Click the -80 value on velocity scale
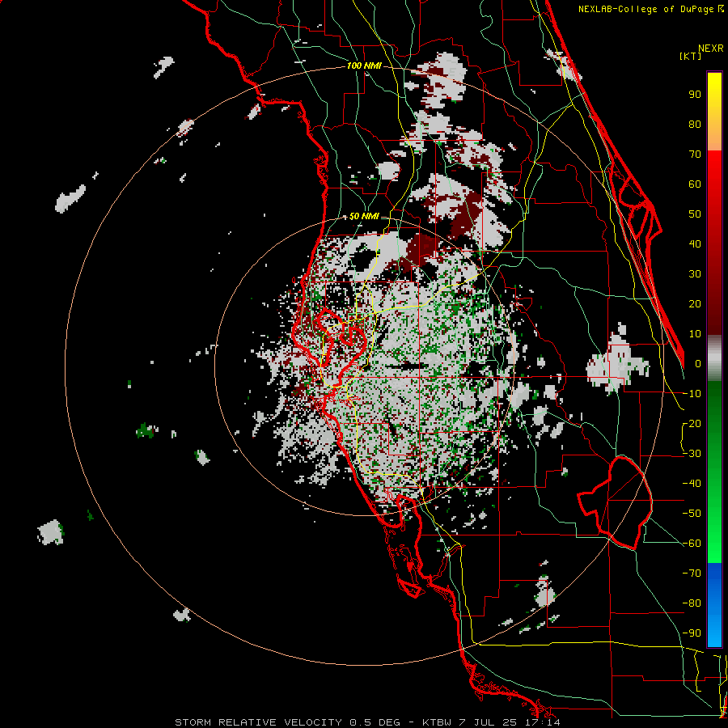728x728 pixels. coord(692,603)
